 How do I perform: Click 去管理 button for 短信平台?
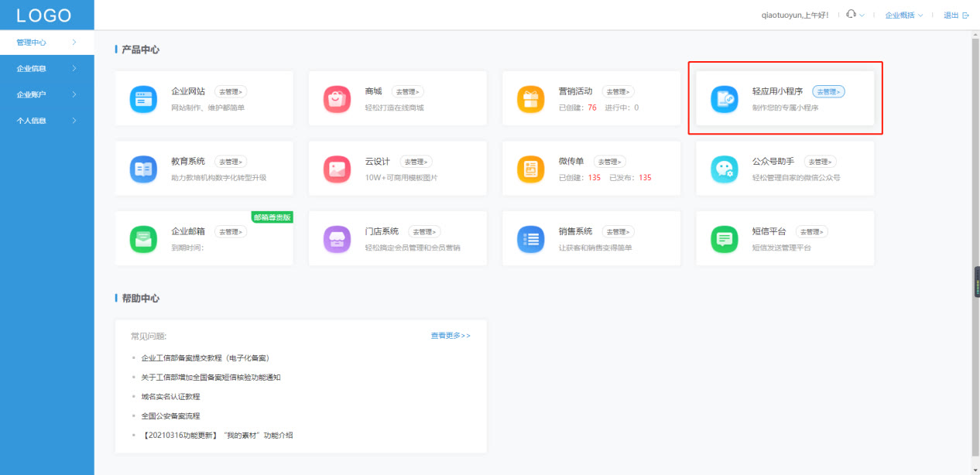tap(812, 231)
